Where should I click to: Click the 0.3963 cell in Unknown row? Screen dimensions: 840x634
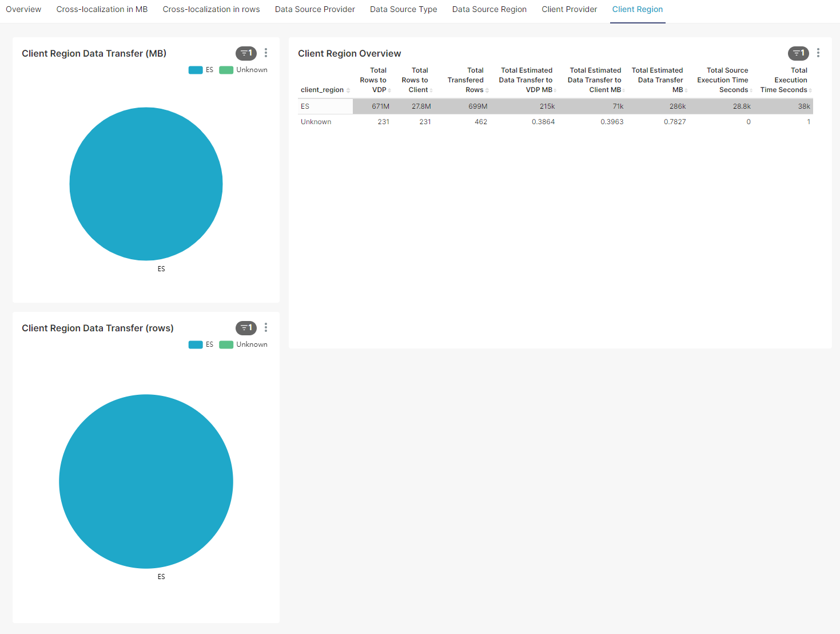tap(612, 122)
